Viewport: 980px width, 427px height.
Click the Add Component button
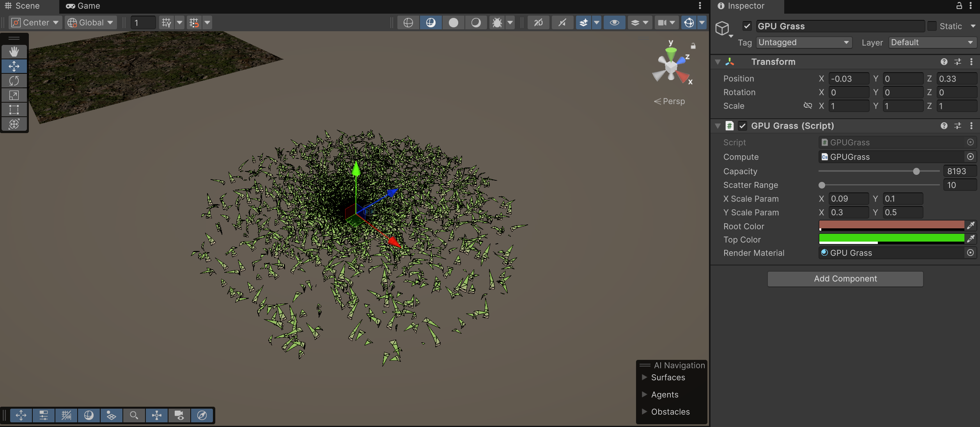845,279
